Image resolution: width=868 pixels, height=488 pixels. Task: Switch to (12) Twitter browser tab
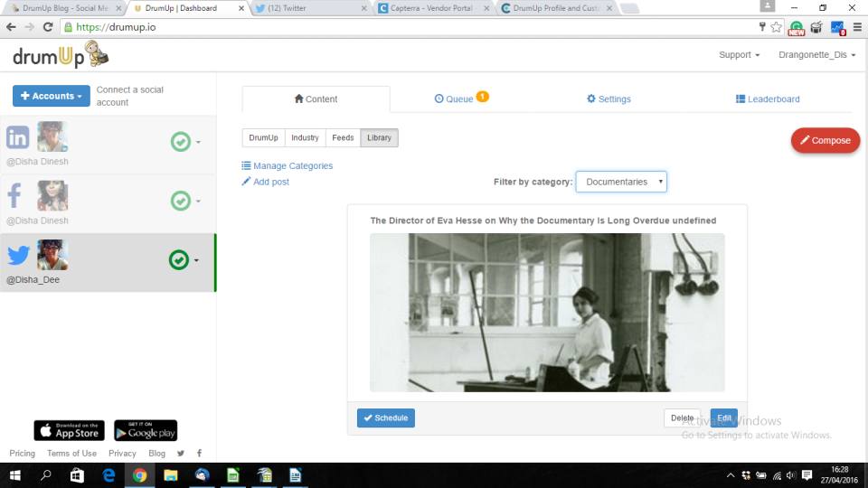[x=310, y=8]
